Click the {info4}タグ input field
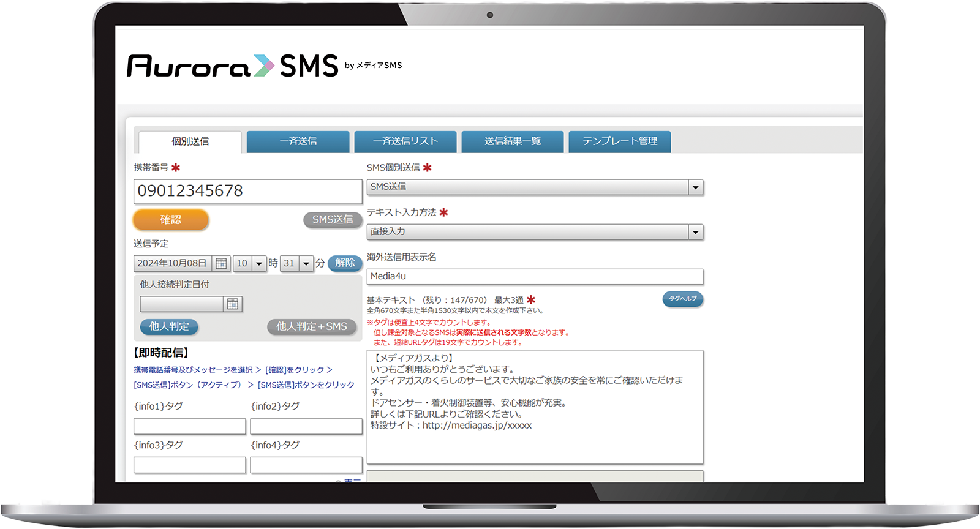This screenshot has width=980, height=529. click(x=306, y=465)
